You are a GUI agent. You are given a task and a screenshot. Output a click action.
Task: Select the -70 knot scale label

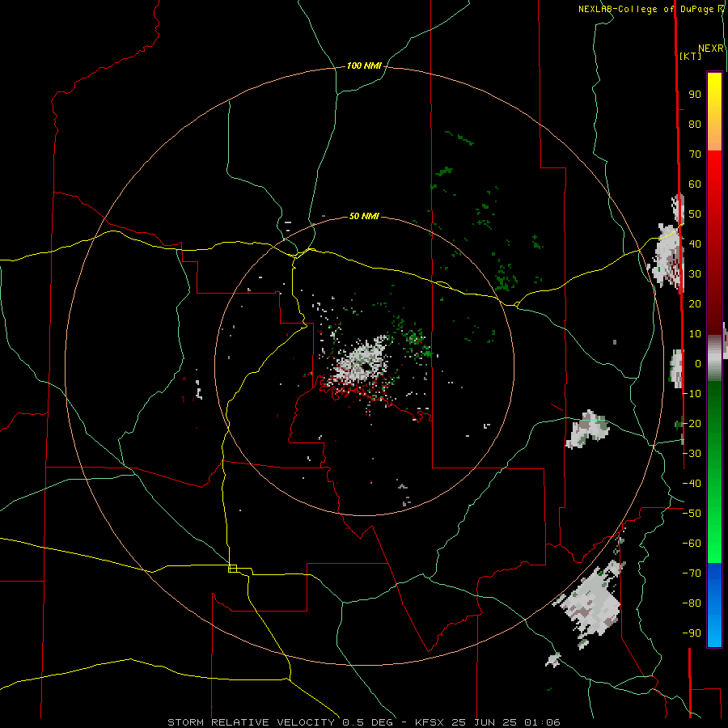[x=692, y=574]
